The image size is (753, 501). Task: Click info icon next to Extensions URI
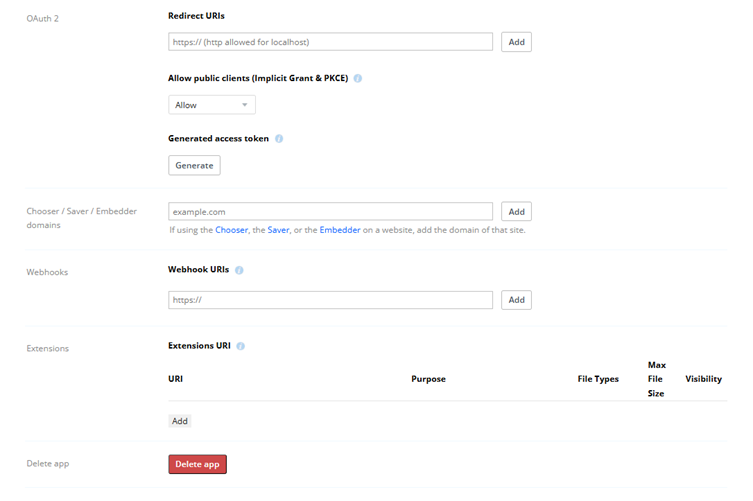(241, 346)
